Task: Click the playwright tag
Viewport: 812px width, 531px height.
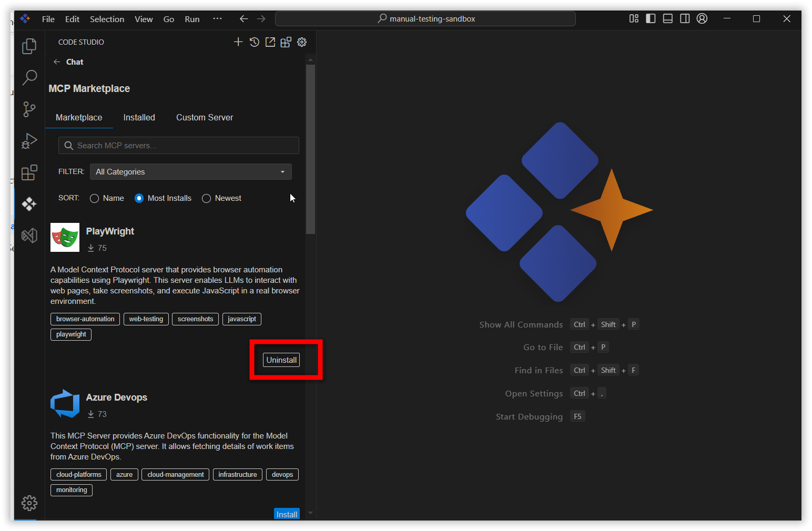Action: [x=71, y=334]
